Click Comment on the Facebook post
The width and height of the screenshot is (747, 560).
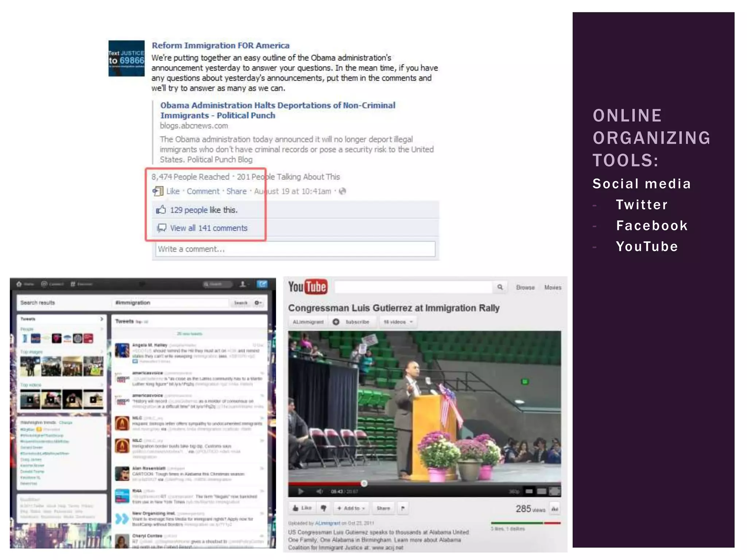coord(203,191)
